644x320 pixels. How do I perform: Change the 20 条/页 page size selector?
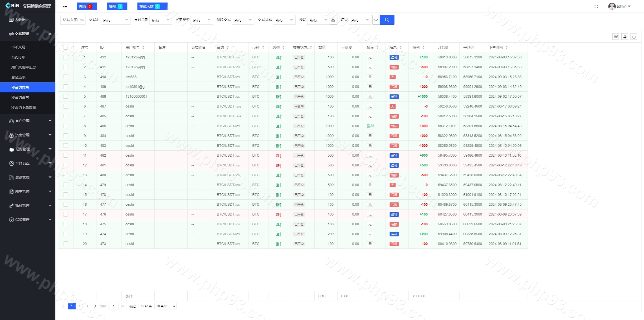(165, 306)
